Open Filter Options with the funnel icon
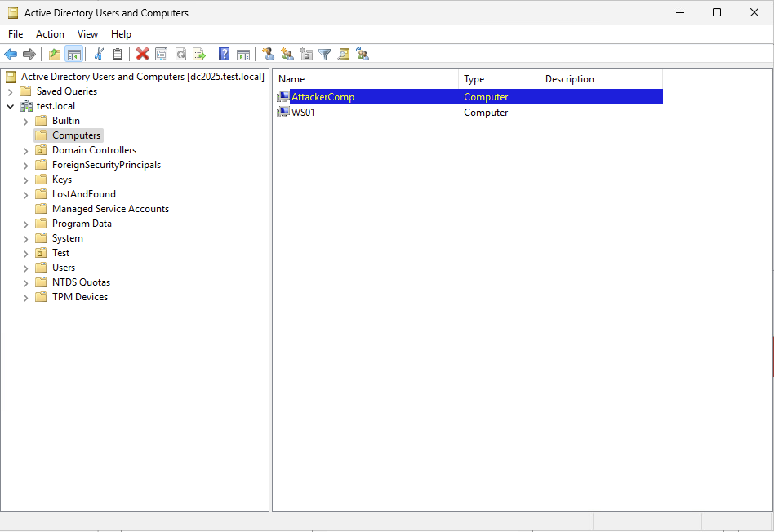 coord(324,54)
